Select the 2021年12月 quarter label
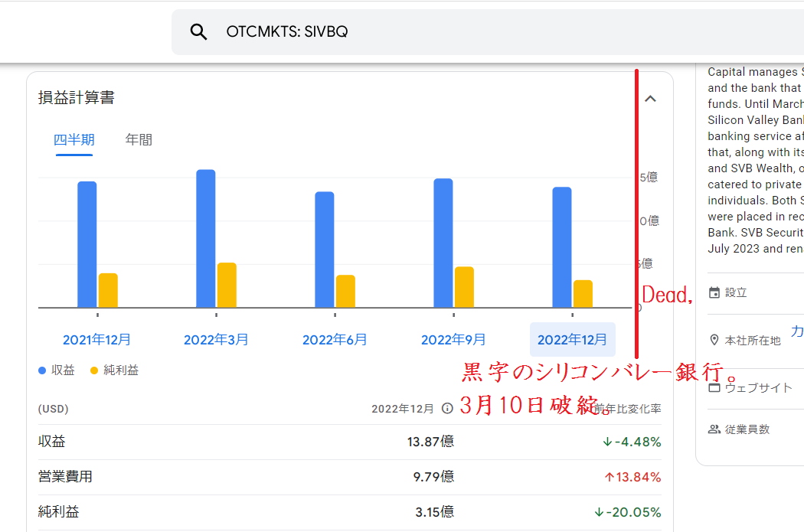Image resolution: width=804 pixels, height=532 pixels. (x=97, y=339)
